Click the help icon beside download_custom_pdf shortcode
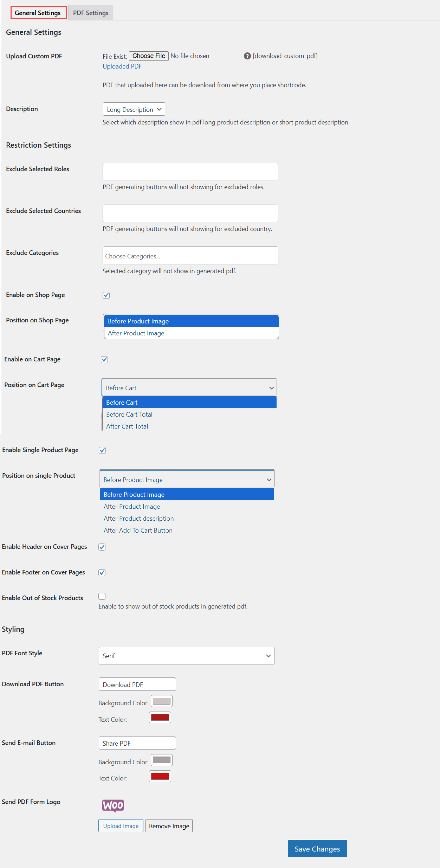Image resolution: width=440 pixels, height=868 pixels. pos(247,56)
